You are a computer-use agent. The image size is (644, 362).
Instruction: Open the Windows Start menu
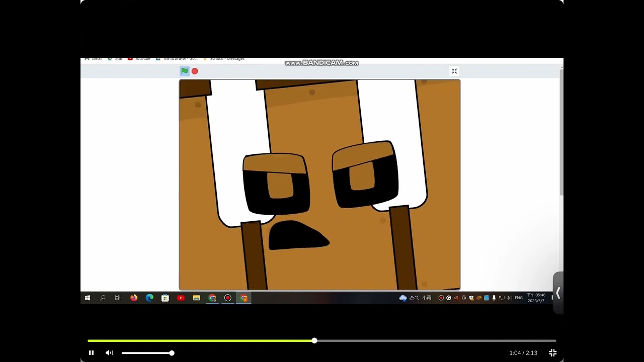point(88,298)
